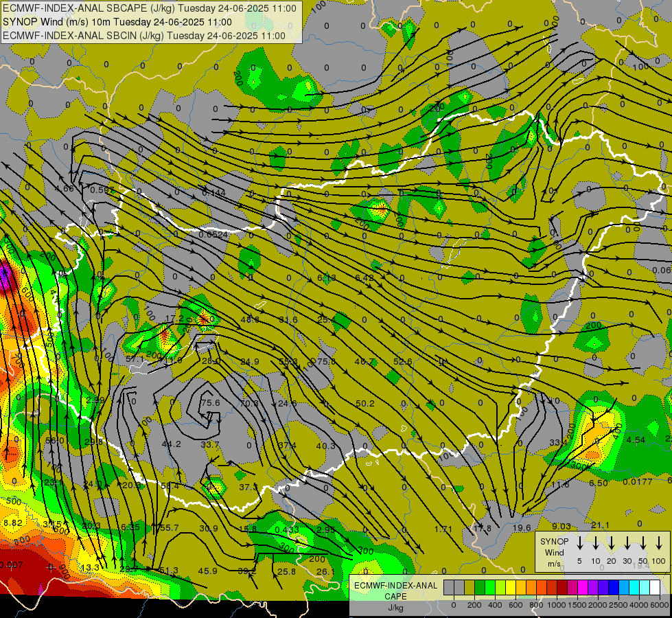The image size is (672, 618).
Task: Click the '1500' tick label on CAPE scale
Action: 577,605
